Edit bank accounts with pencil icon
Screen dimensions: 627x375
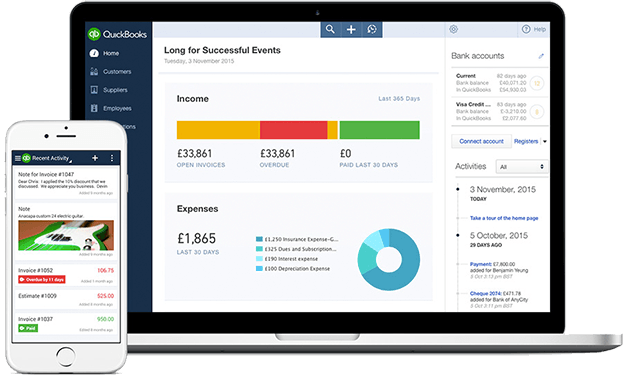tap(541, 56)
